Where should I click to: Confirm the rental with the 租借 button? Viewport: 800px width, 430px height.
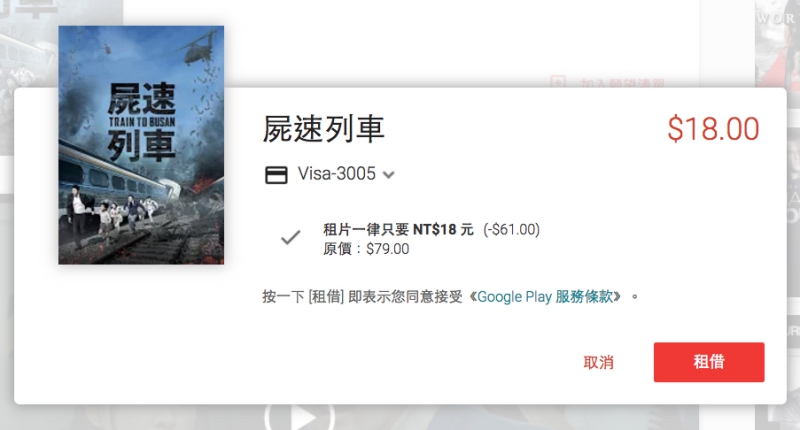coord(709,362)
